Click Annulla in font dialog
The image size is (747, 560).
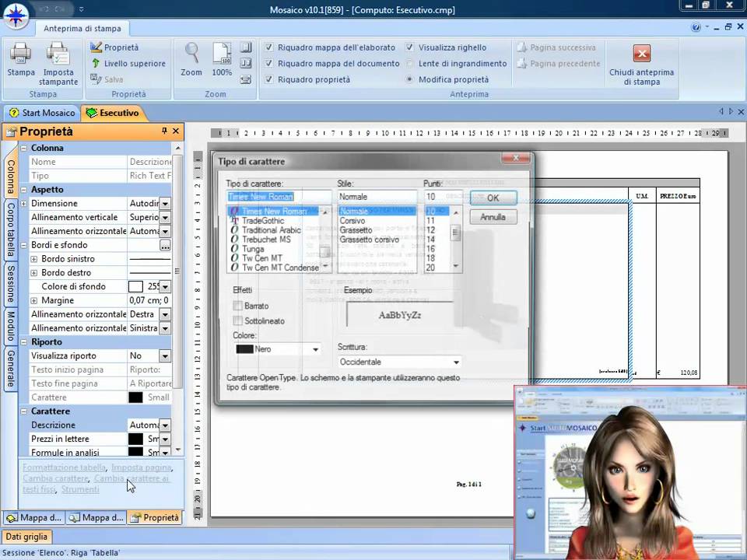pos(493,217)
